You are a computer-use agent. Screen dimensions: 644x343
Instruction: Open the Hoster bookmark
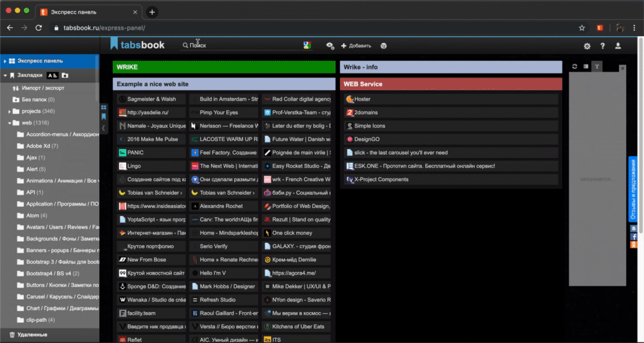pyautogui.click(x=451, y=99)
